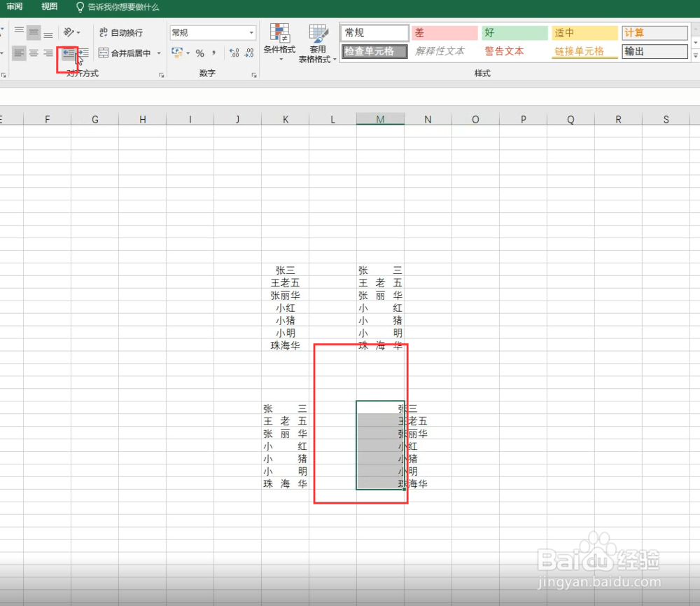Image resolution: width=700 pixels, height=606 pixels.
Task: Select the 输出 cell style
Action: 654,51
